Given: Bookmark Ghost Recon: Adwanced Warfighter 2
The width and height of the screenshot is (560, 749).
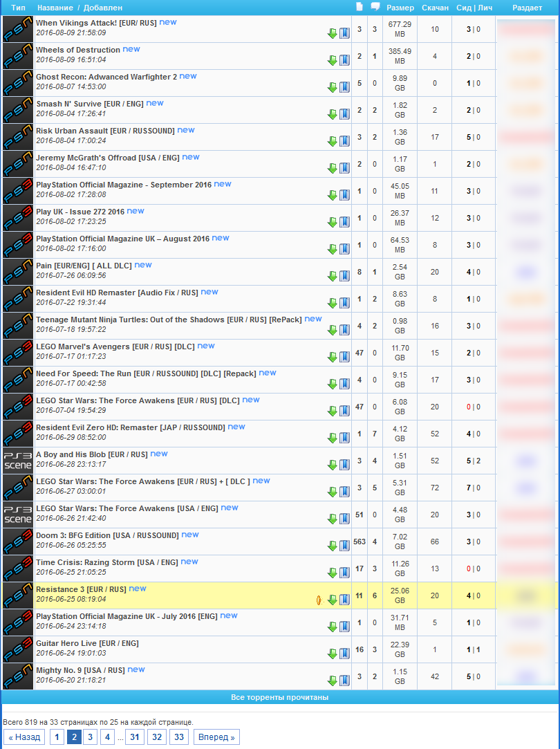Looking at the screenshot, I should (x=344, y=87).
